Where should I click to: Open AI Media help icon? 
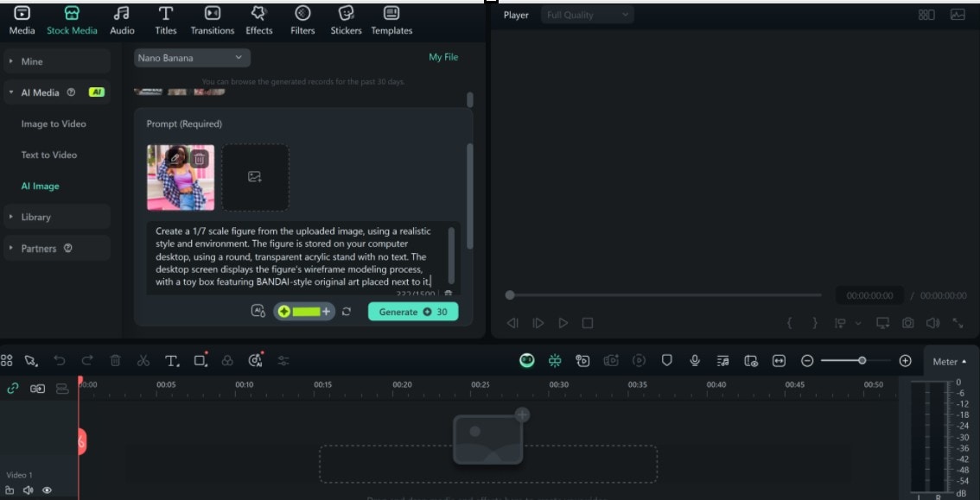click(71, 92)
